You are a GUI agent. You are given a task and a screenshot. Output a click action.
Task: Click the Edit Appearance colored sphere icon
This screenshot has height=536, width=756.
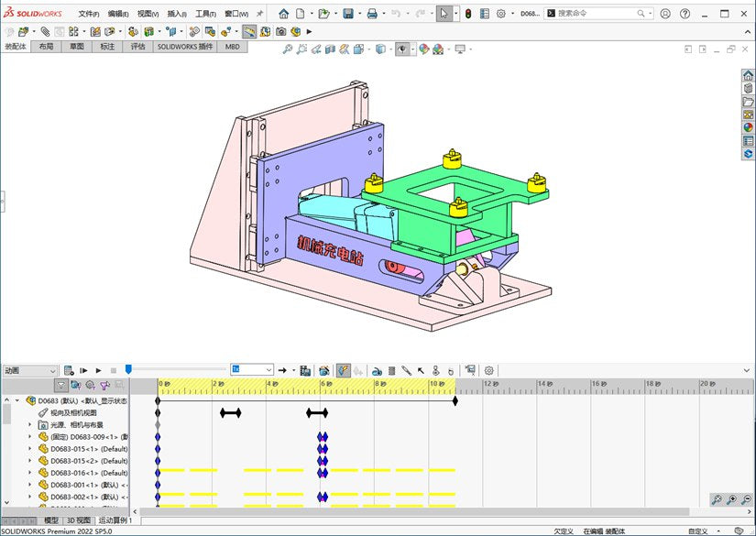423,49
